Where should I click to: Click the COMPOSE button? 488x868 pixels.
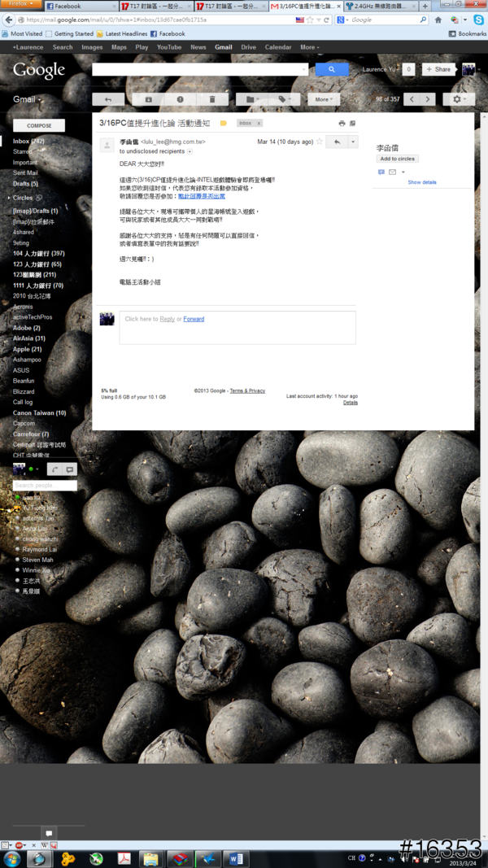point(39,125)
